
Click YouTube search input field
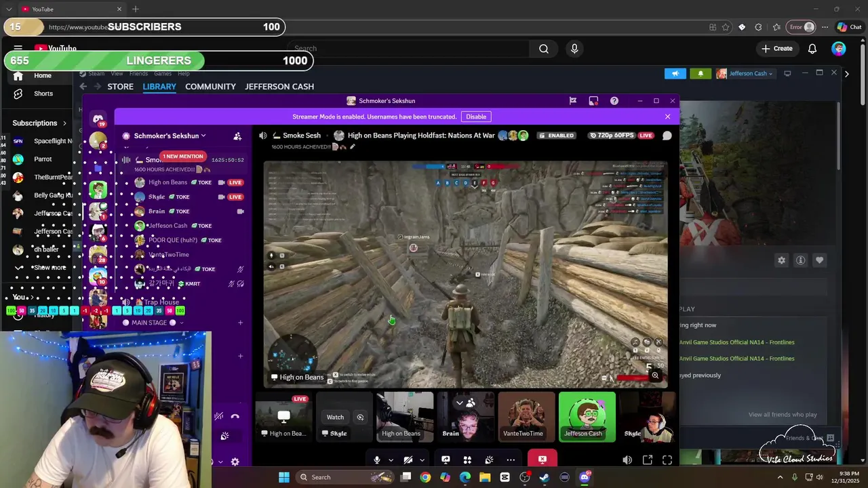coord(408,49)
